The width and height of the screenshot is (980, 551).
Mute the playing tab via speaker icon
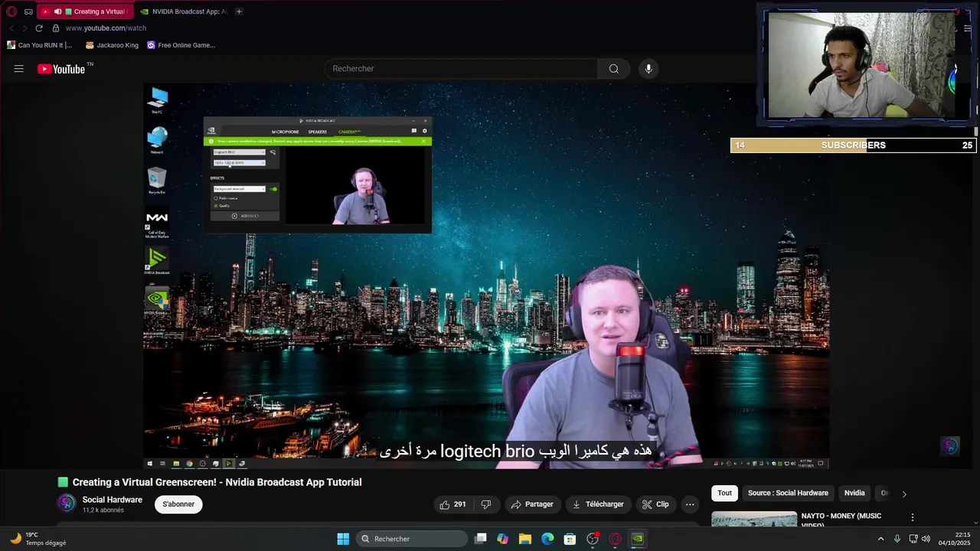(57, 11)
